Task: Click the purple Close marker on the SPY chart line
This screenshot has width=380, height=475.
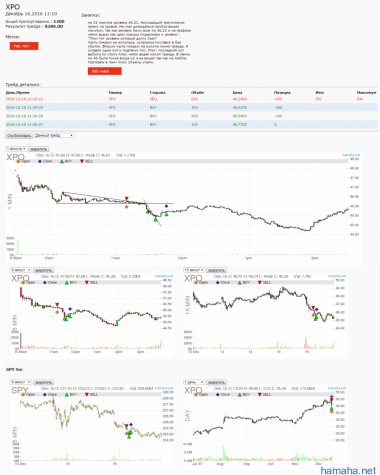Action: coord(131,424)
